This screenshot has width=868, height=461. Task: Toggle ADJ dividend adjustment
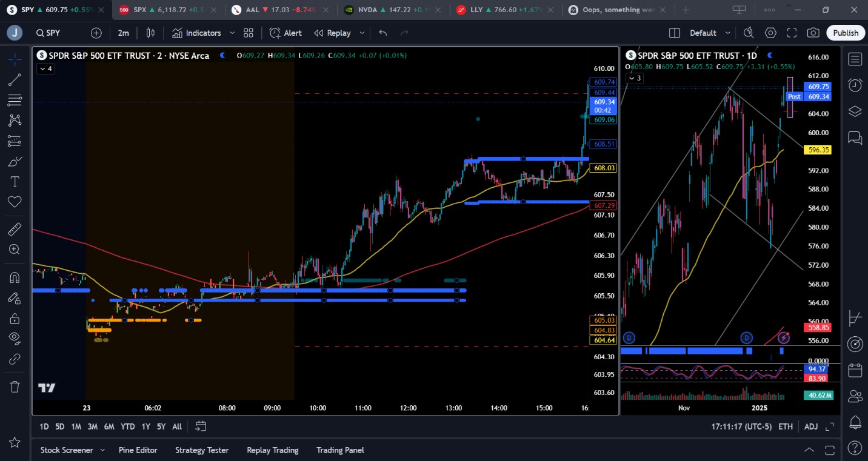click(811, 426)
